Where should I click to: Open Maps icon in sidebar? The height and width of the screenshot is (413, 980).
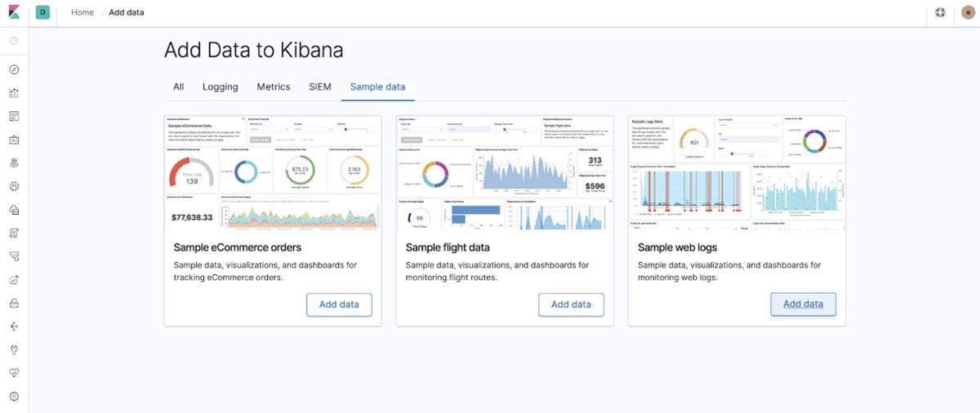coord(14,163)
